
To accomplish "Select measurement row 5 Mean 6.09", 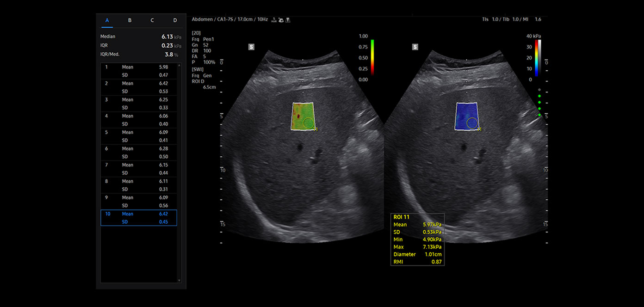I will tap(139, 136).
